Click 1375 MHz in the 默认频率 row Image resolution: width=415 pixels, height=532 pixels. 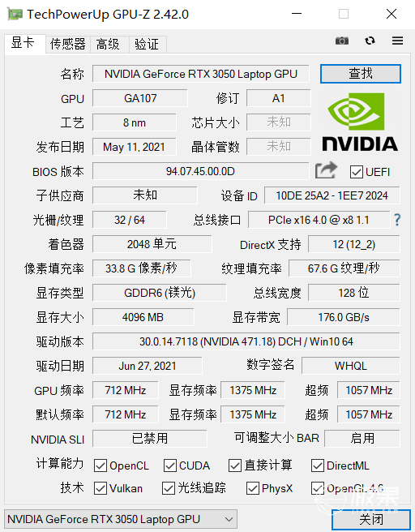[253, 414]
